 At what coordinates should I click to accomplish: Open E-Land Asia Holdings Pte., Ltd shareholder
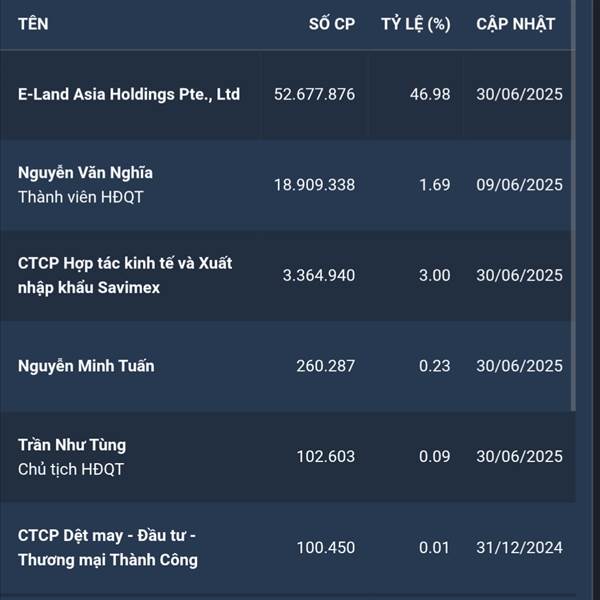pos(129,94)
